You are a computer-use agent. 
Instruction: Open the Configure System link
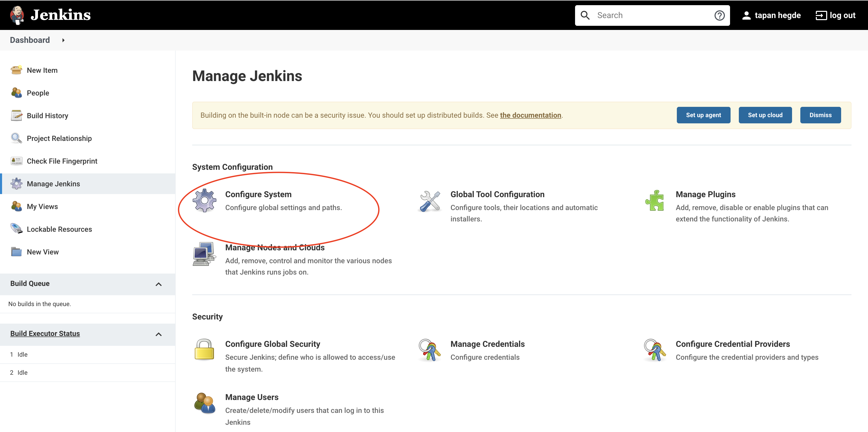(258, 194)
